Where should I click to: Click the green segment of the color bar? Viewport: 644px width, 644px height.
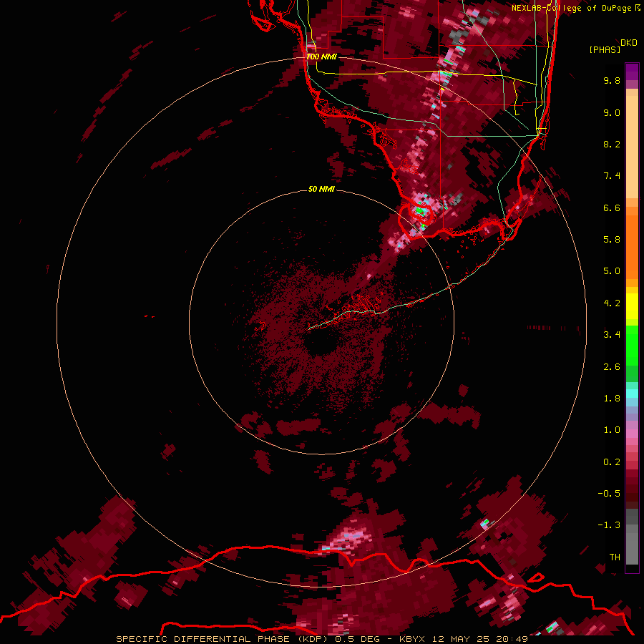pos(632,353)
